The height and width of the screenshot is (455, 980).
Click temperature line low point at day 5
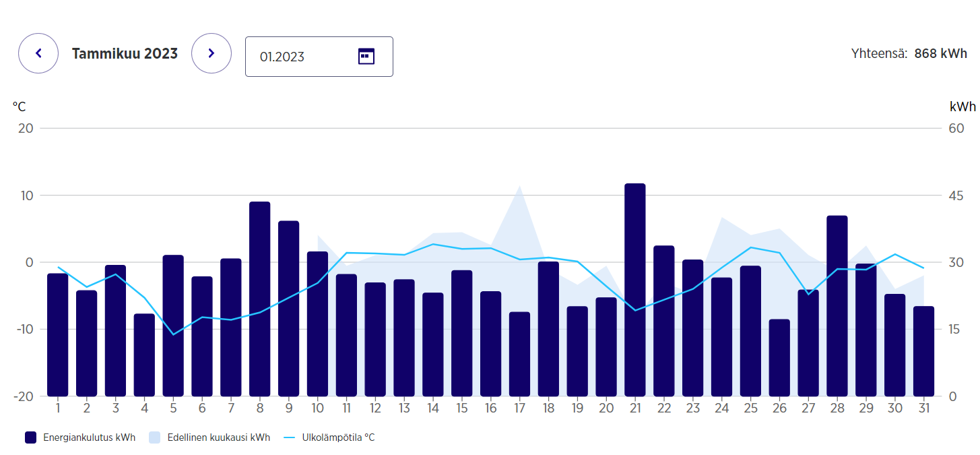pyautogui.click(x=173, y=334)
